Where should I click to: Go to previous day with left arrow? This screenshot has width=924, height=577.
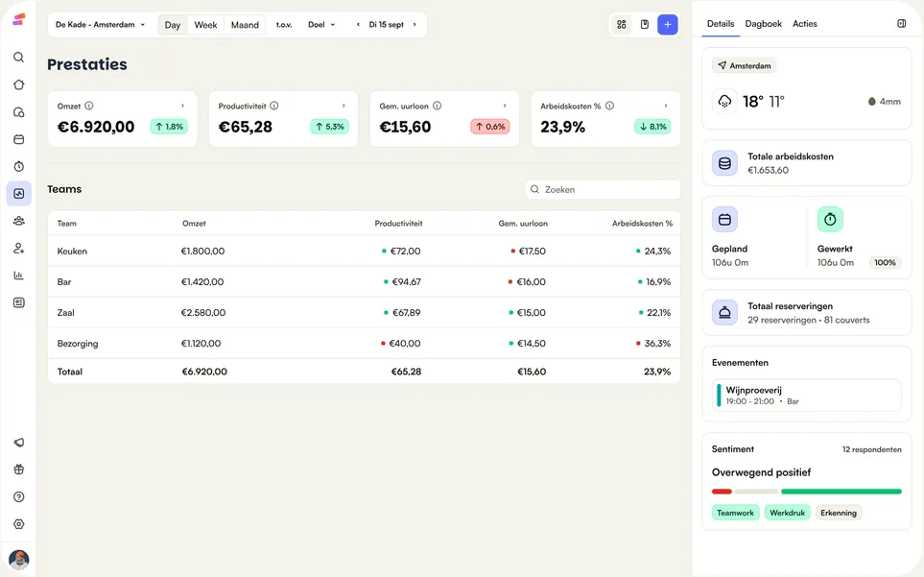(358, 25)
